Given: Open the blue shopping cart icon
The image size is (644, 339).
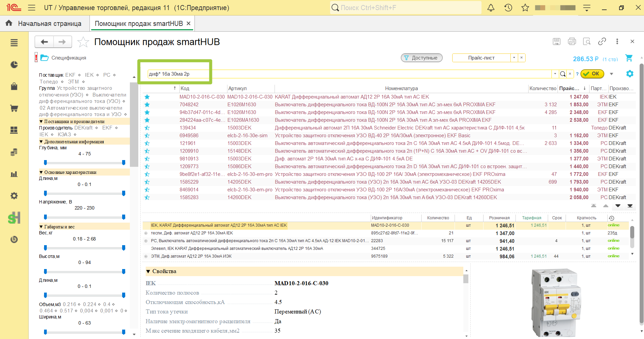Looking at the screenshot, I should [x=629, y=58].
